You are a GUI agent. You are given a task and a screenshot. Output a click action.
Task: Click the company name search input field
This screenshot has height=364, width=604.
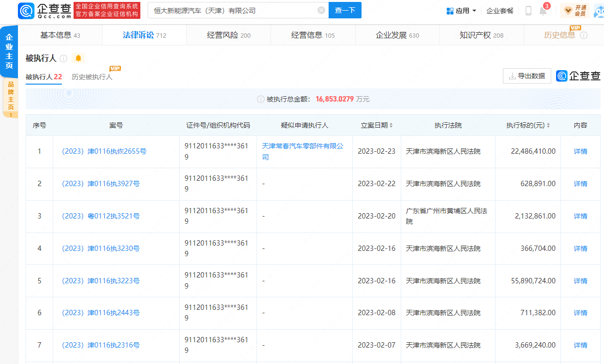tap(232, 10)
